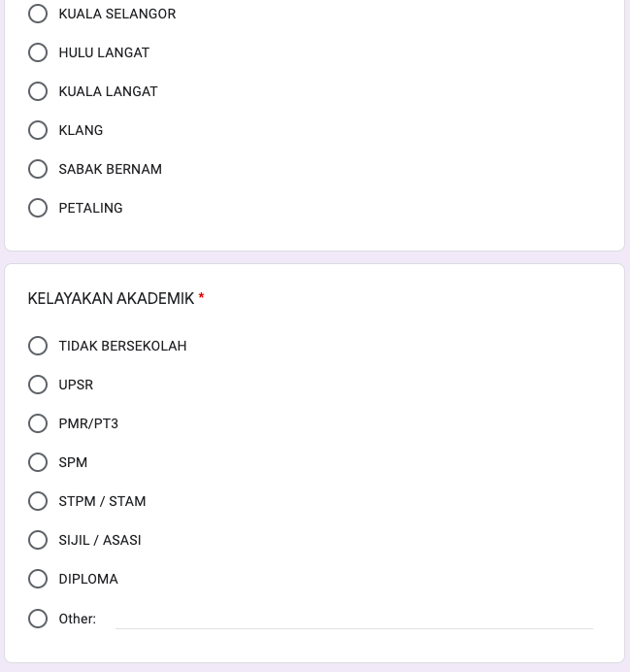Screen dimensions: 630x672
Task: Choose HULU LANGAT district option
Action: pyautogui.click(x=38, y=52)
